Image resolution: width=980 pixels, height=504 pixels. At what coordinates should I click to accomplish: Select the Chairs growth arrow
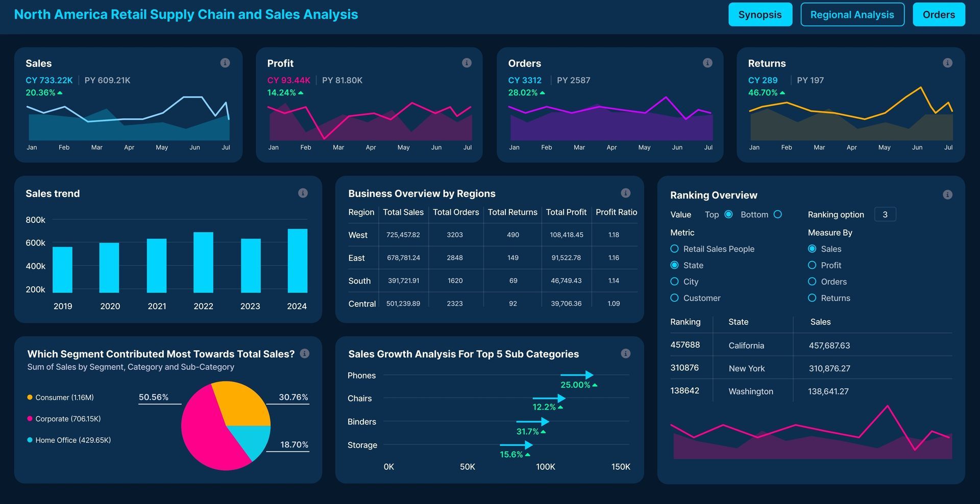point(549,398)
